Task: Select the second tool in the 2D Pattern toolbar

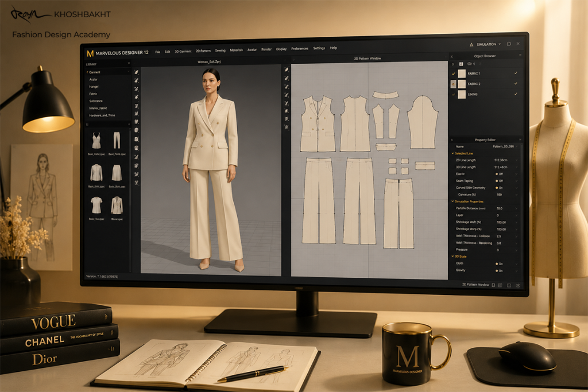Action: (x=286, y=78)
